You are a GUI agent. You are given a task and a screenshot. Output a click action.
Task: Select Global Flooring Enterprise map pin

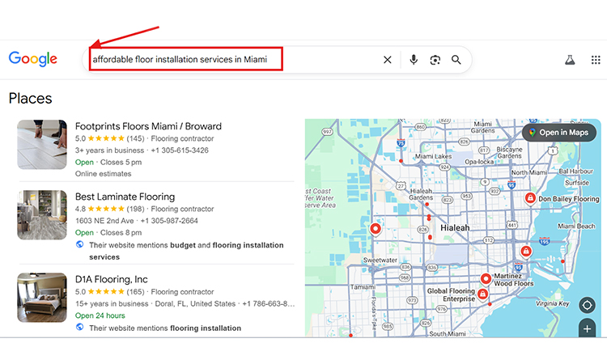click(482, 293)
